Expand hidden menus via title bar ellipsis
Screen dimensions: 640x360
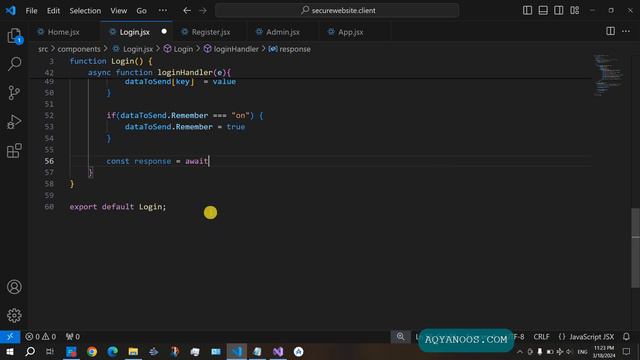tap(162, 11)
